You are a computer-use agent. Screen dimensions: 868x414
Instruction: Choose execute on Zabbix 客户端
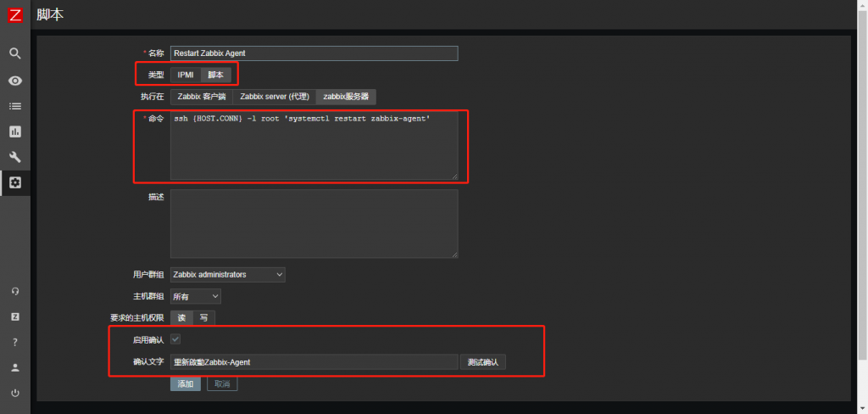202,97
